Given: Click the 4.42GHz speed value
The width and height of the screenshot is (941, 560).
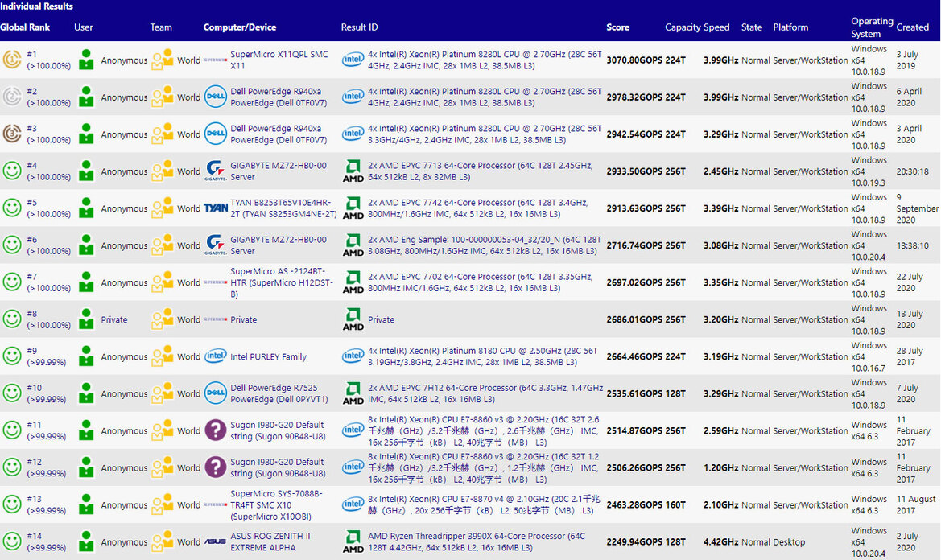Looking at the screenshot, I should click(x=720, y=542).
